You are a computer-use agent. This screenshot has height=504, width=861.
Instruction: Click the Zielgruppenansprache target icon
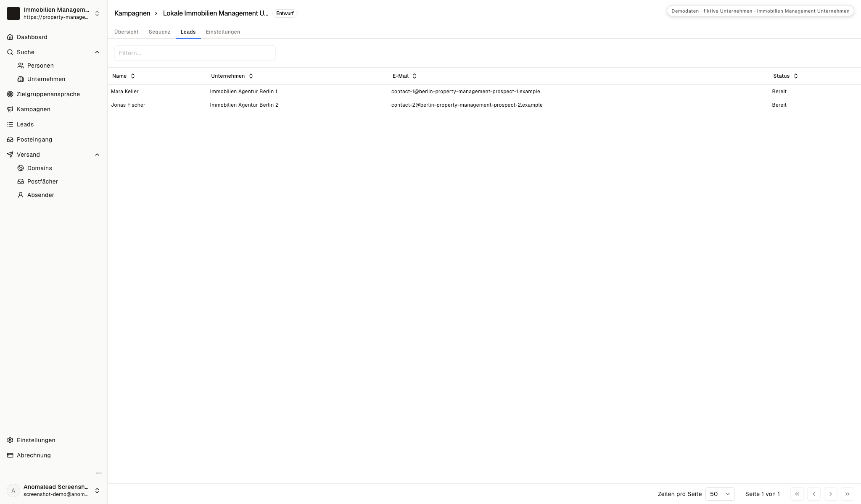click(10, 94)
